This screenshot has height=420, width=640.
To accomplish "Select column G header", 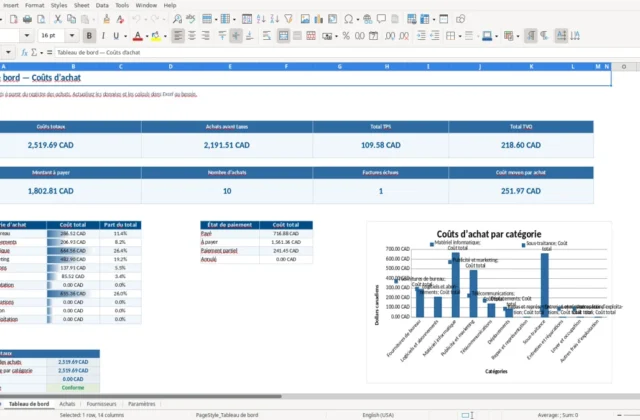I will (x=340, y=67).
